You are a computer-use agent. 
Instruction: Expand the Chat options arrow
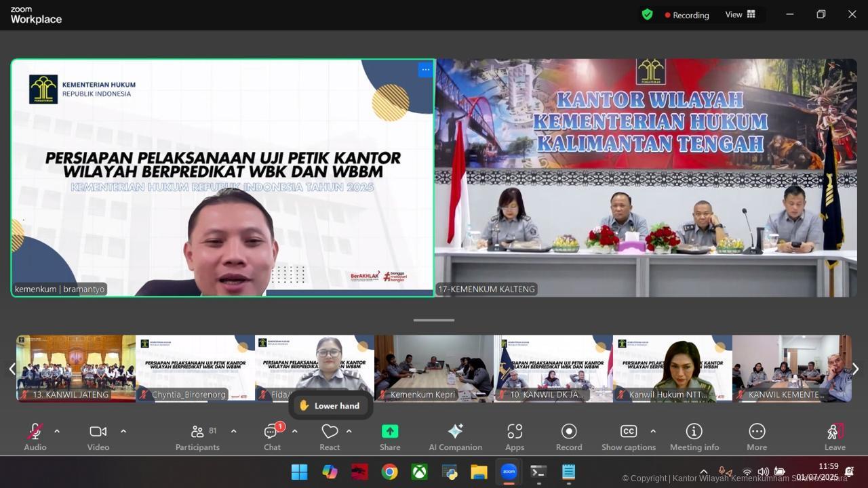pos(294,431)
